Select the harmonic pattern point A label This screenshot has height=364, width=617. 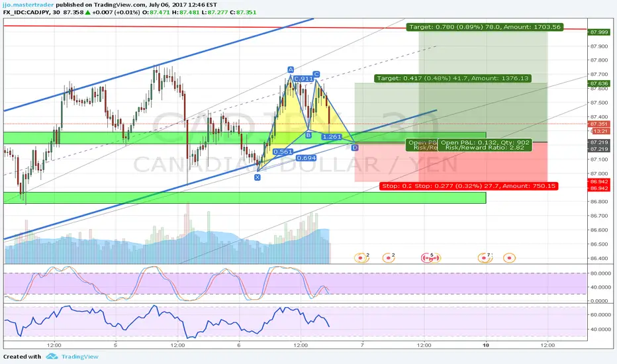291,69
